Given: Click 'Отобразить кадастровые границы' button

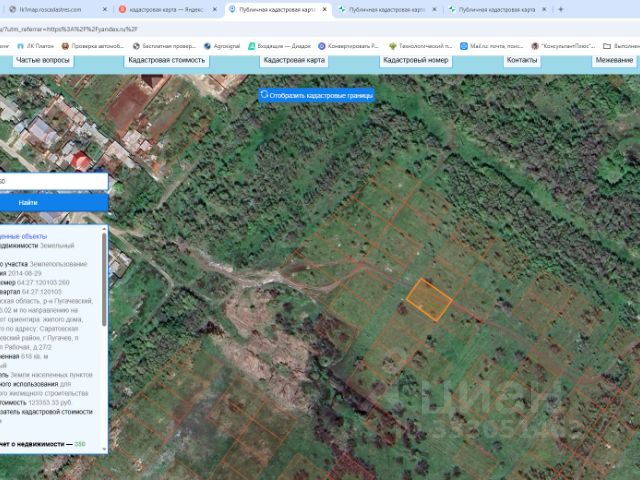Looking at the screenshot, I should coord(316,96).
